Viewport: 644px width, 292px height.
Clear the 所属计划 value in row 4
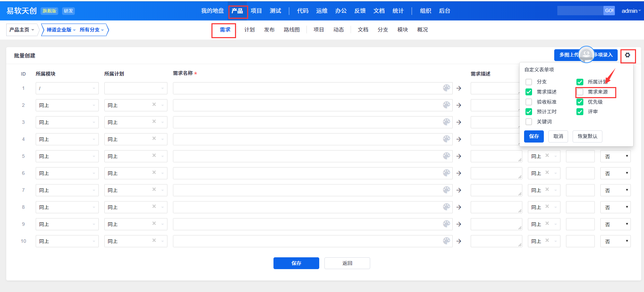154,138
